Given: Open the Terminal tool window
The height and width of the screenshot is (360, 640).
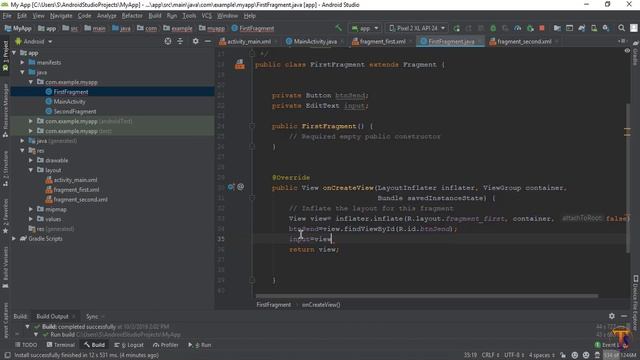Looking at the screenshot, I should click(61, 345).
